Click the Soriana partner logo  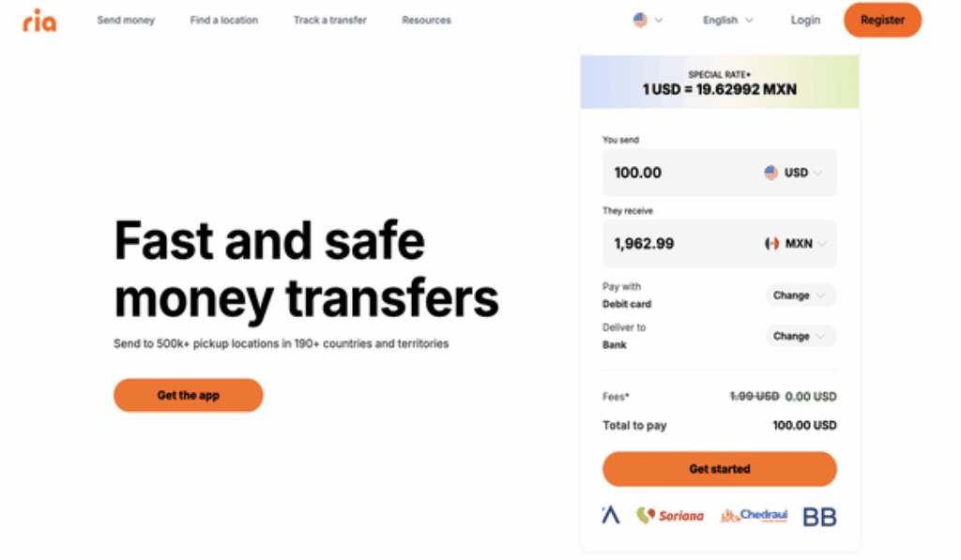(x=670, y=515)
